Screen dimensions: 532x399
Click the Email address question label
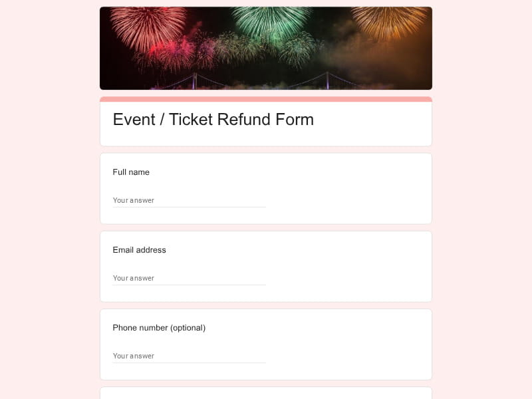(139, 250)
